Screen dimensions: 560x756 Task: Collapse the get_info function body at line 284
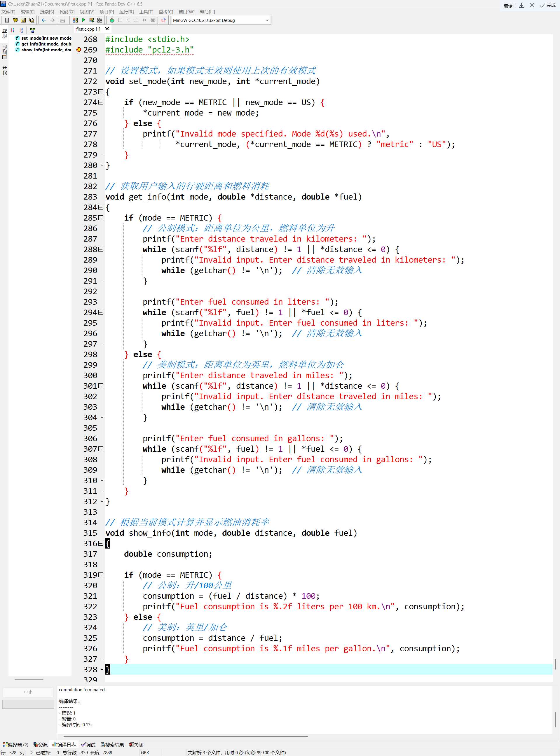tap(101, 207)
